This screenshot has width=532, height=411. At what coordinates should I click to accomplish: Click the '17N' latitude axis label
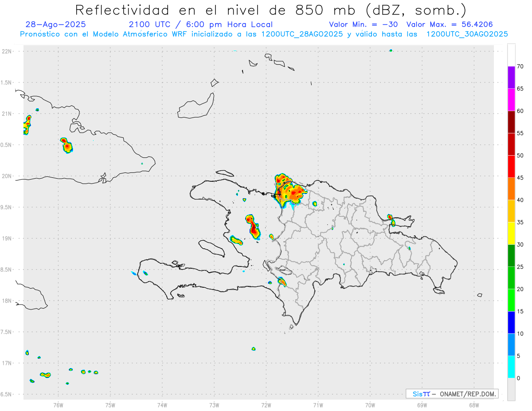(x=7, y=363)
